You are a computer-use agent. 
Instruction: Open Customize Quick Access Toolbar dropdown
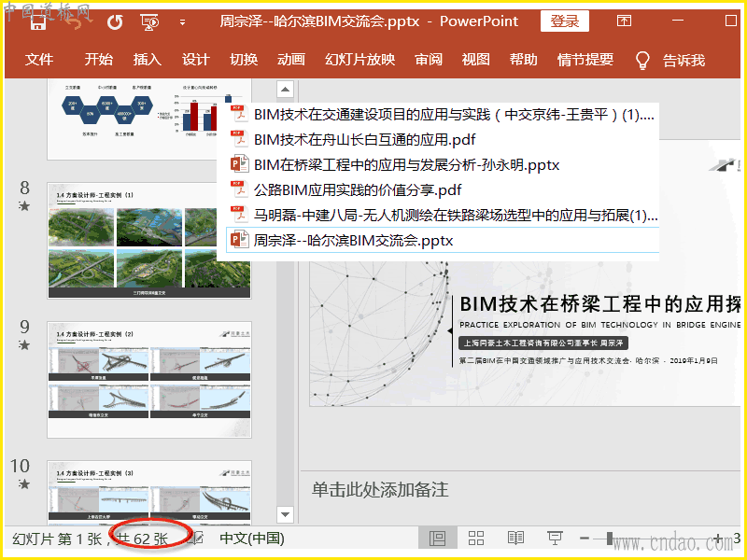click(x=182, y=22)
